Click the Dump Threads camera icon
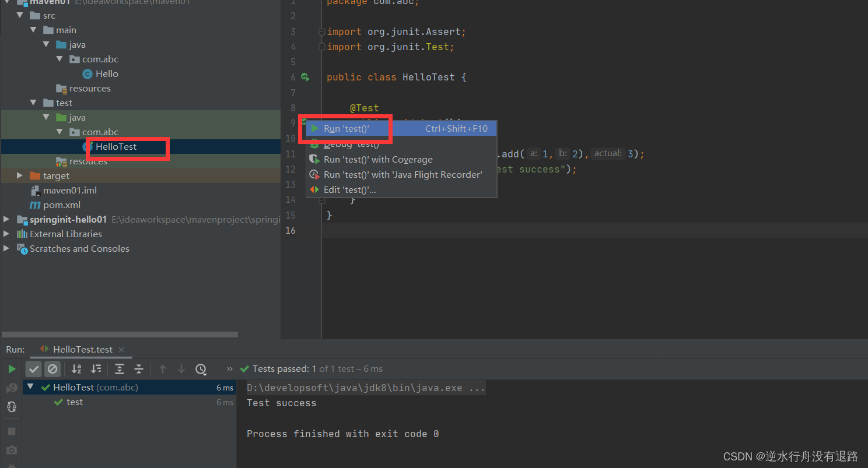 [12, 451]
